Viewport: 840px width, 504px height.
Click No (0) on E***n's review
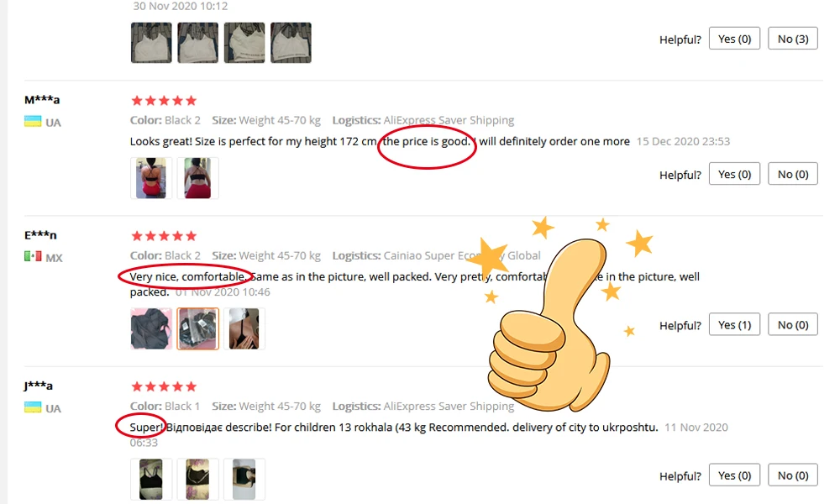(x=793, y=324)
